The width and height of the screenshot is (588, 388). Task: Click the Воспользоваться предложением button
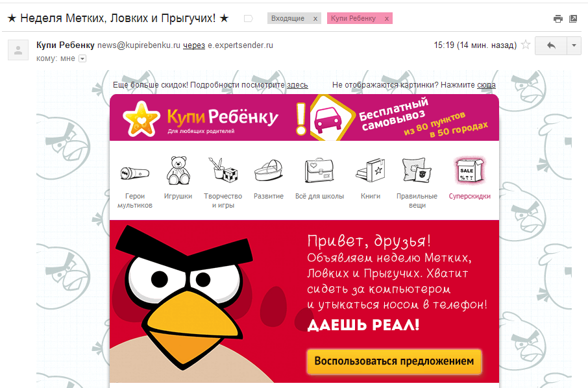394,361
